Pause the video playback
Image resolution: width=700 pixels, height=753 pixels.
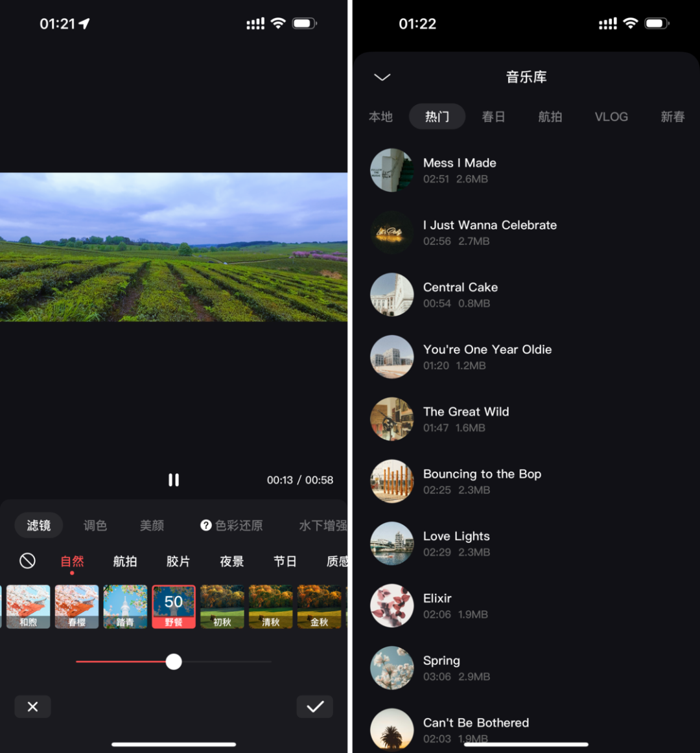point(174,480)
